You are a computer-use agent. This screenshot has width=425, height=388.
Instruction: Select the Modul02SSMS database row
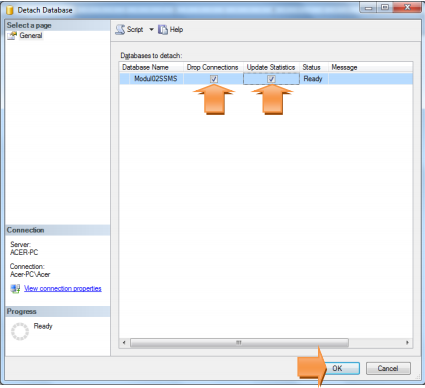point(266,79)
